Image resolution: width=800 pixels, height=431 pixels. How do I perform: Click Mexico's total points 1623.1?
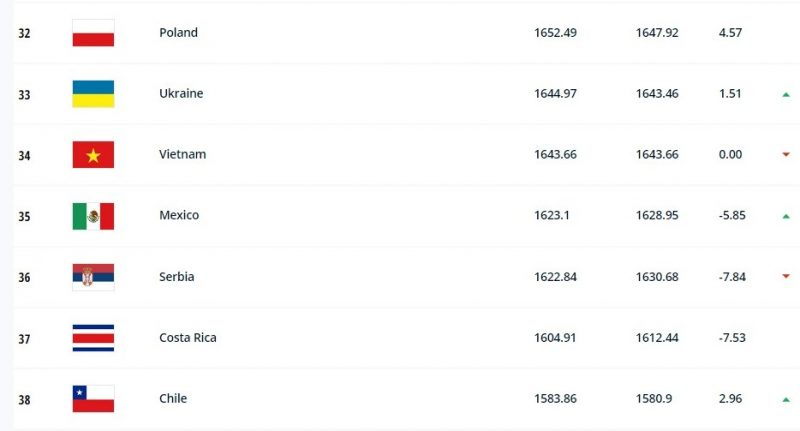coord(552,216)
